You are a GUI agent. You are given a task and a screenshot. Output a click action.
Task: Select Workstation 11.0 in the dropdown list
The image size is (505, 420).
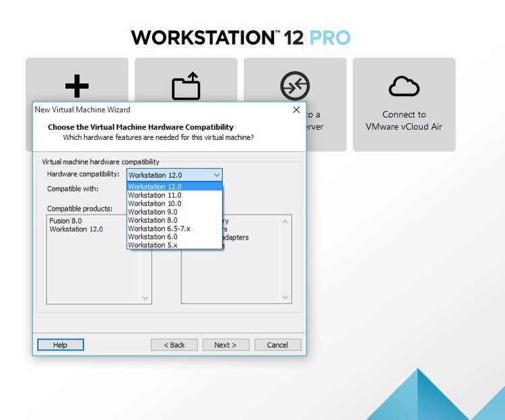click(x=174, y=195)
